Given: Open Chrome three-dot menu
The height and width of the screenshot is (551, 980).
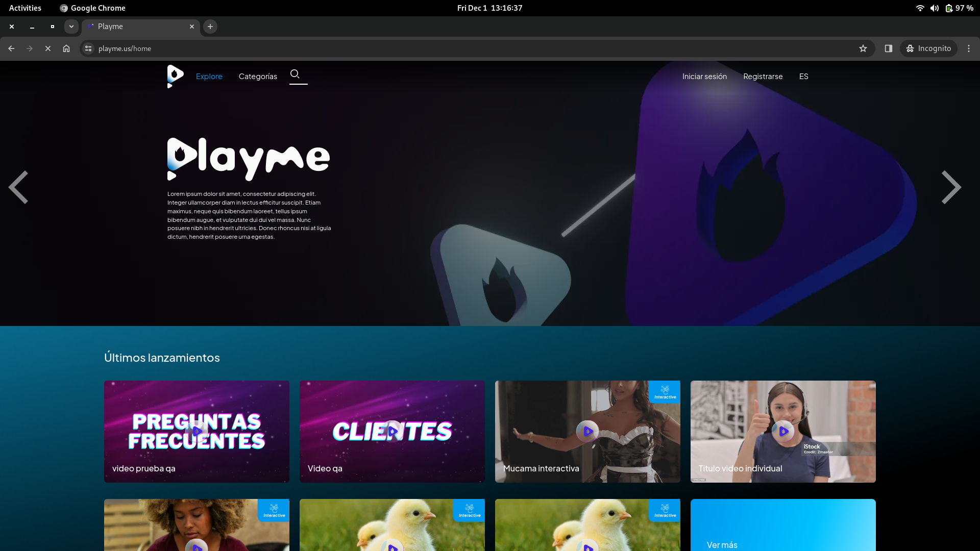Looking at the screenshot, I should (969, 48).
